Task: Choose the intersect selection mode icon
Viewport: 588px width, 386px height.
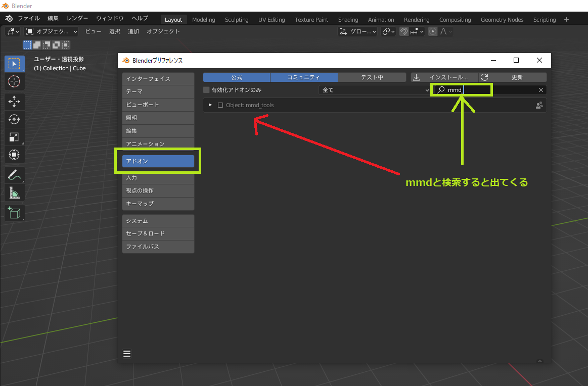Action: (x=66, y=45)
